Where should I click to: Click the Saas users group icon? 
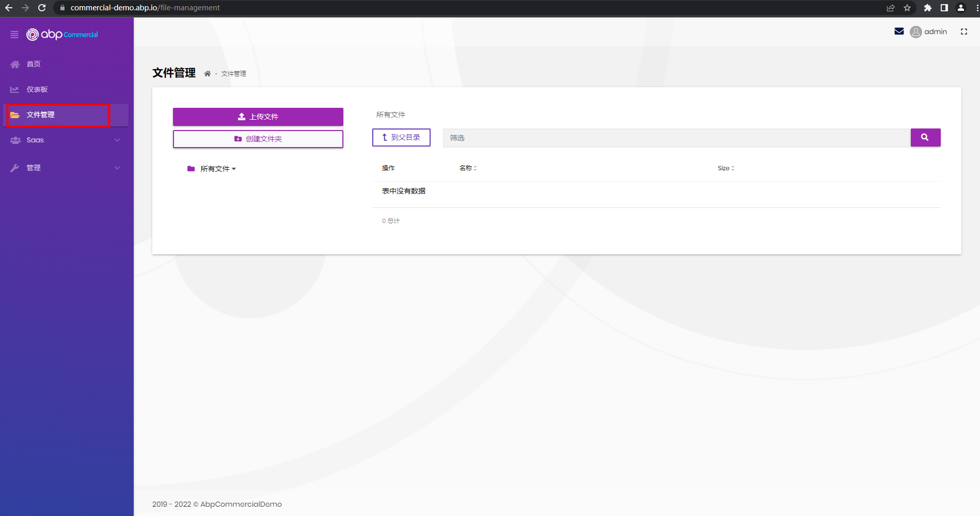[x=15, y=140]
